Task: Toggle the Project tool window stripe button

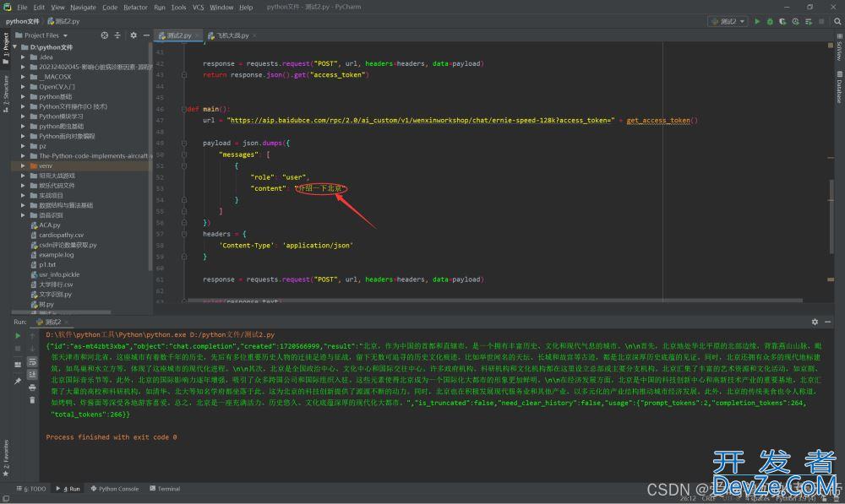Action: [x=5, y=48]
